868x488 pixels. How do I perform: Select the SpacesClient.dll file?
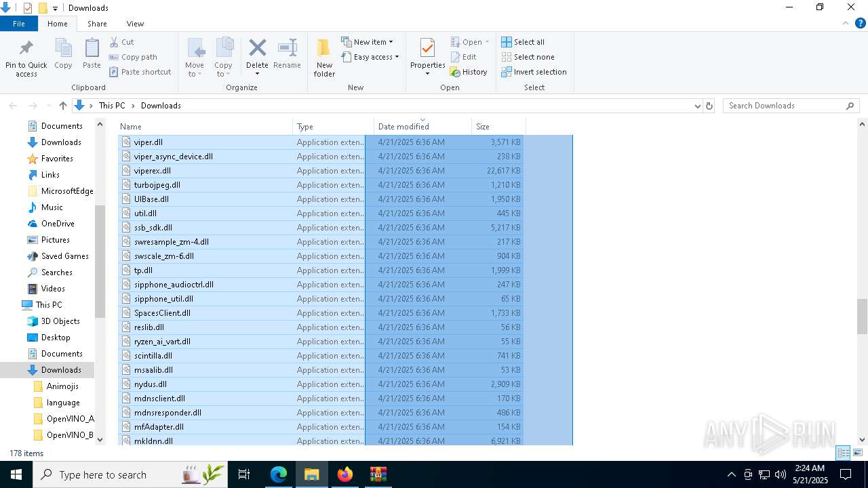pos(162,313)
